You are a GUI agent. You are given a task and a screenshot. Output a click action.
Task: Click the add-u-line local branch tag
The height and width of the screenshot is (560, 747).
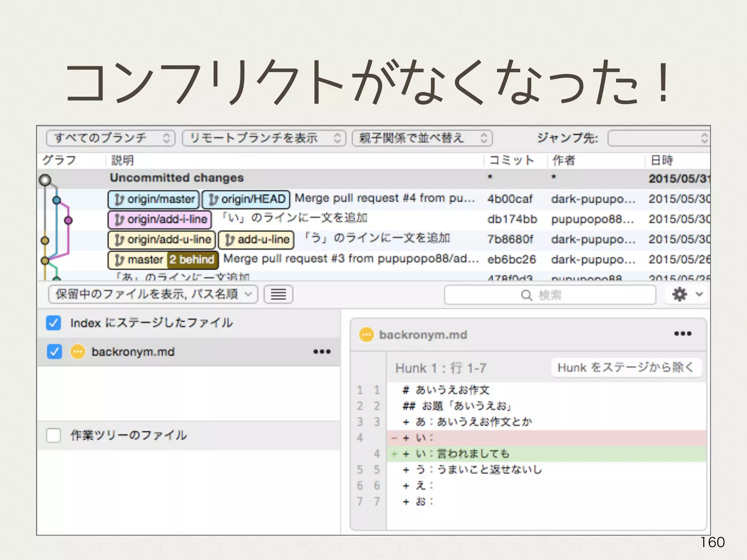click(x=256, y=240)
